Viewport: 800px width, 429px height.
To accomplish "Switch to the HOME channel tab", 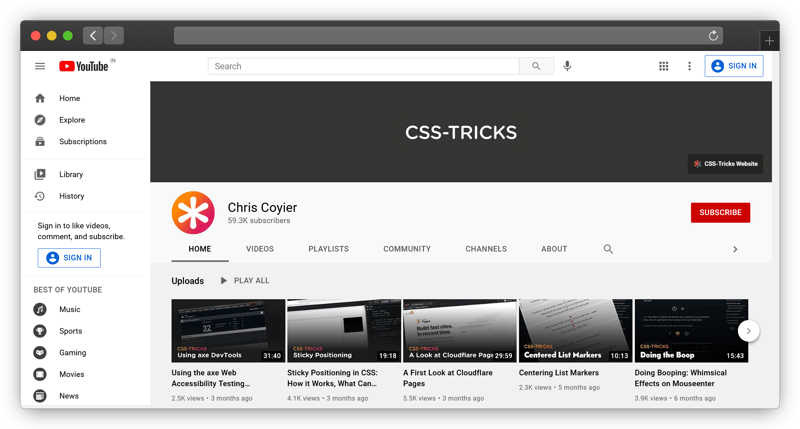I will click(x=199, y=249).
